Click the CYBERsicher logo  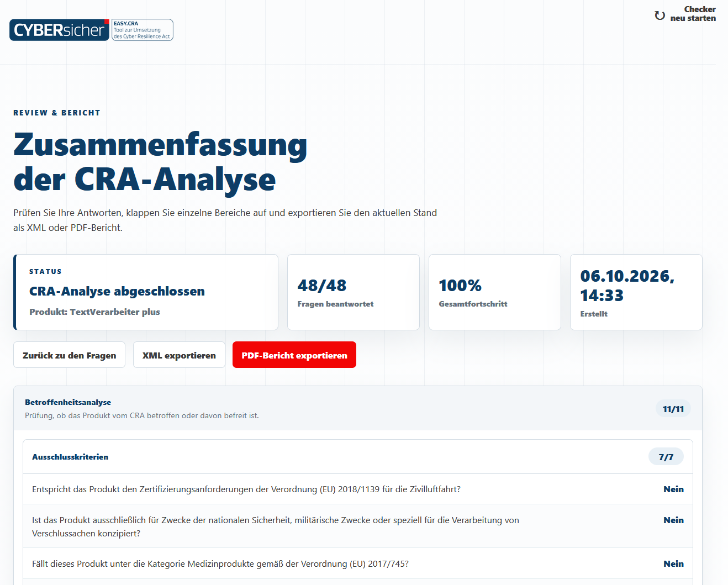(x=59, y=30)
